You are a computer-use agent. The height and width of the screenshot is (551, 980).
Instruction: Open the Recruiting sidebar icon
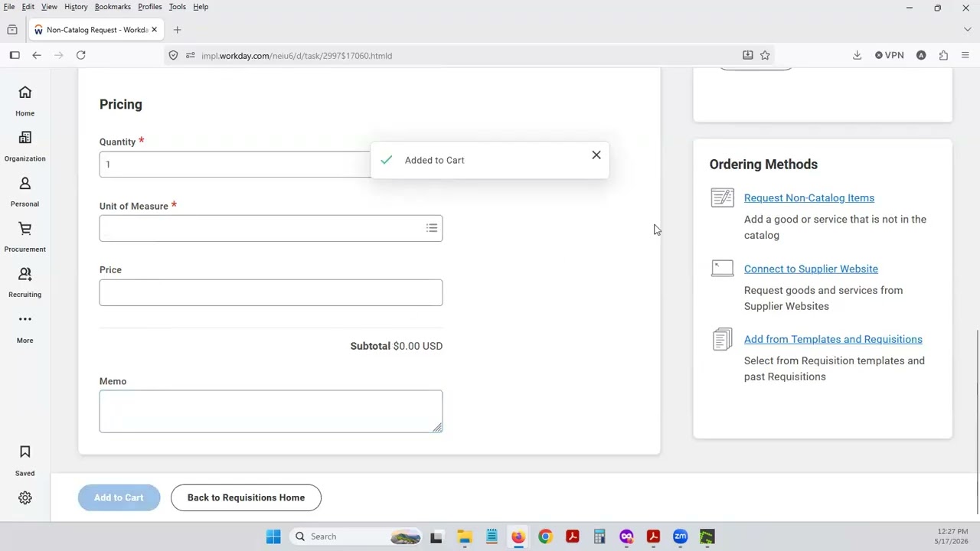tap(24, 282)
